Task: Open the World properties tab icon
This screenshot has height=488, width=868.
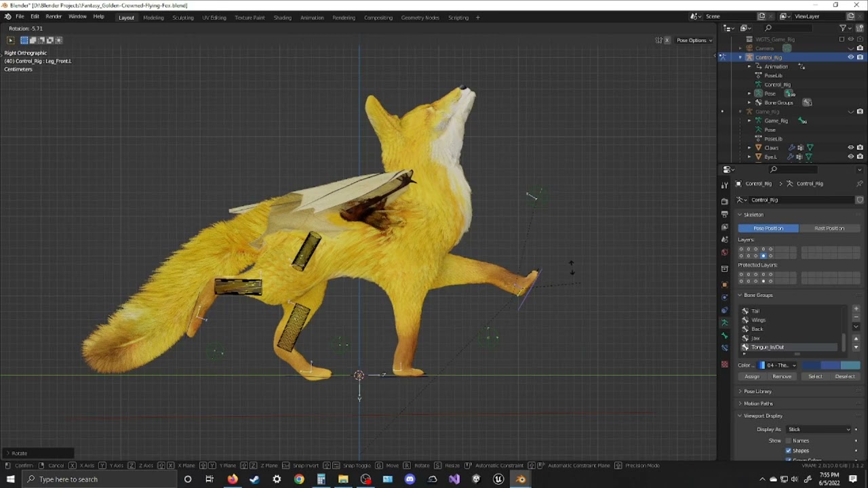Action: tap(724, 252)
